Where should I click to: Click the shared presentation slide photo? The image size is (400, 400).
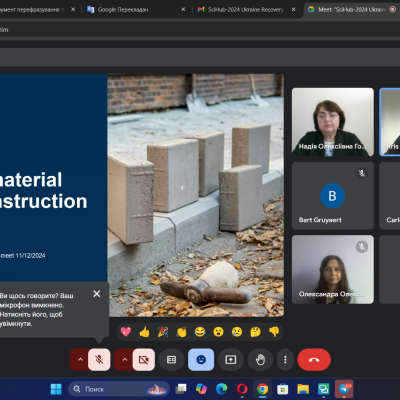196,195
